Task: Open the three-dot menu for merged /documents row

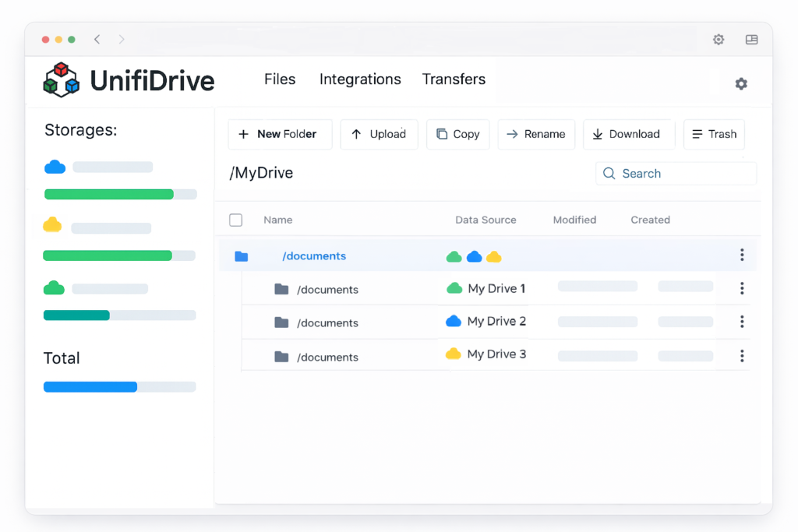Action: tap(741, 255)
